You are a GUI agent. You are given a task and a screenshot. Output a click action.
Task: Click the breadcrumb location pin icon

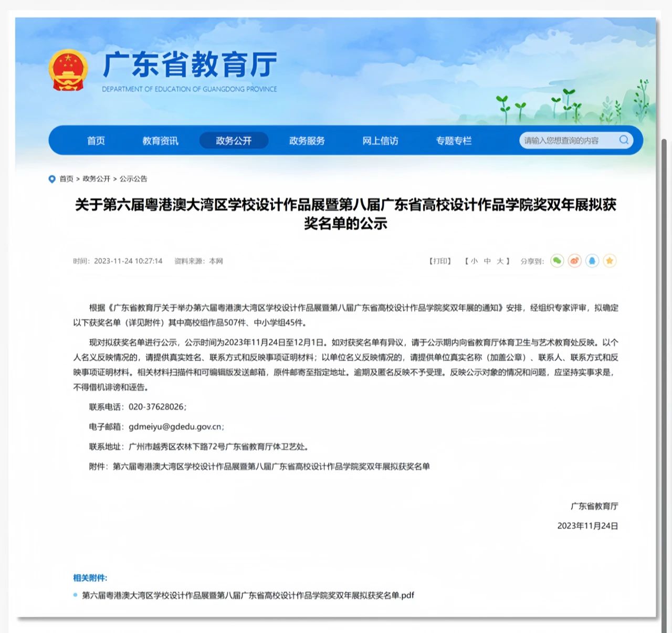(52, 179)
